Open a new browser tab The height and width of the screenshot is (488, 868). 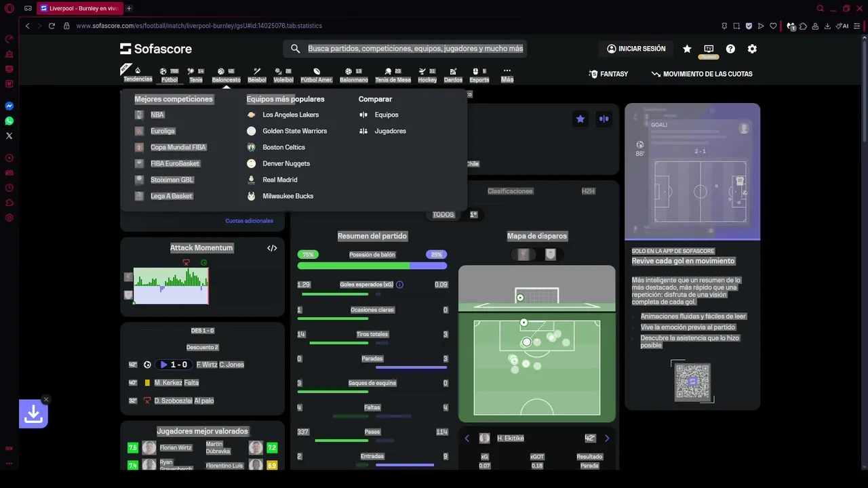[129, 8]
